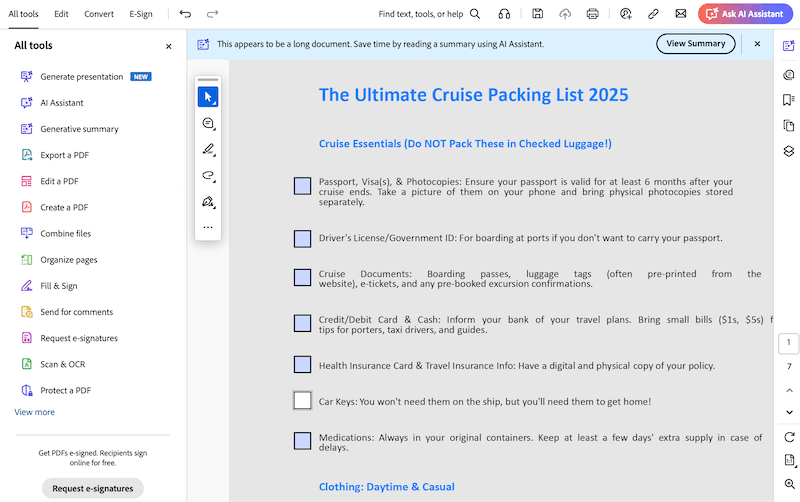Viewport: 800px width, 502px height.
Task: Click the print icon in top bar
Action: pos(593,14)
